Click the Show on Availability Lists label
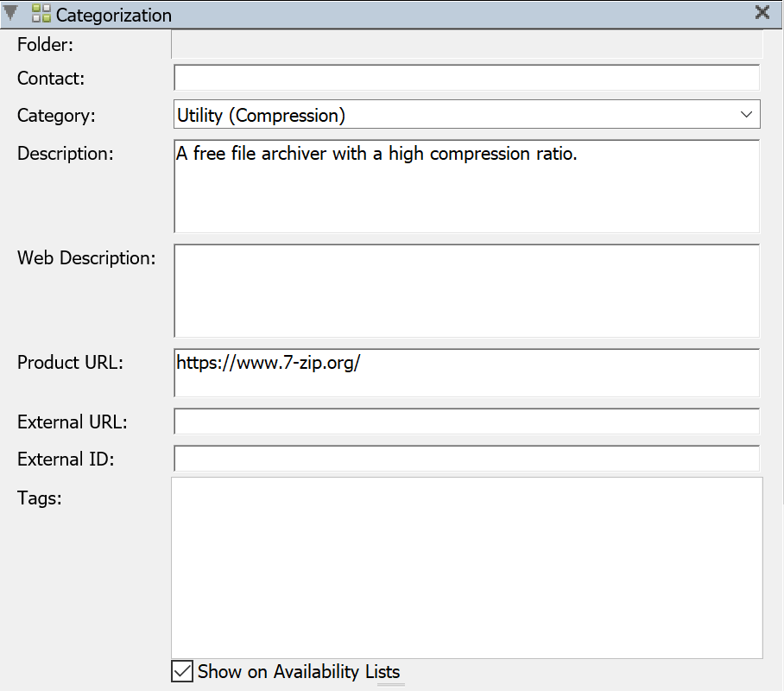This screenshot has width=784, height=691. point(298,671)
